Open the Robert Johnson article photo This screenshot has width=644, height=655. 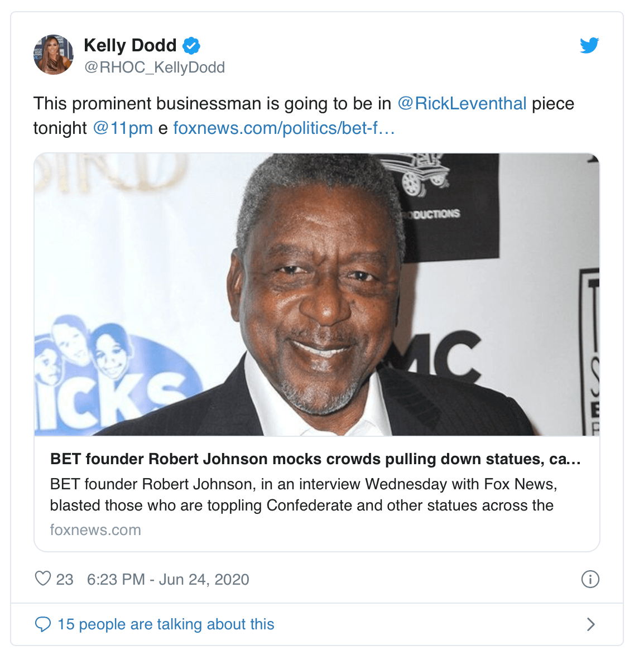pyautogui.click(x=317, y=295)
